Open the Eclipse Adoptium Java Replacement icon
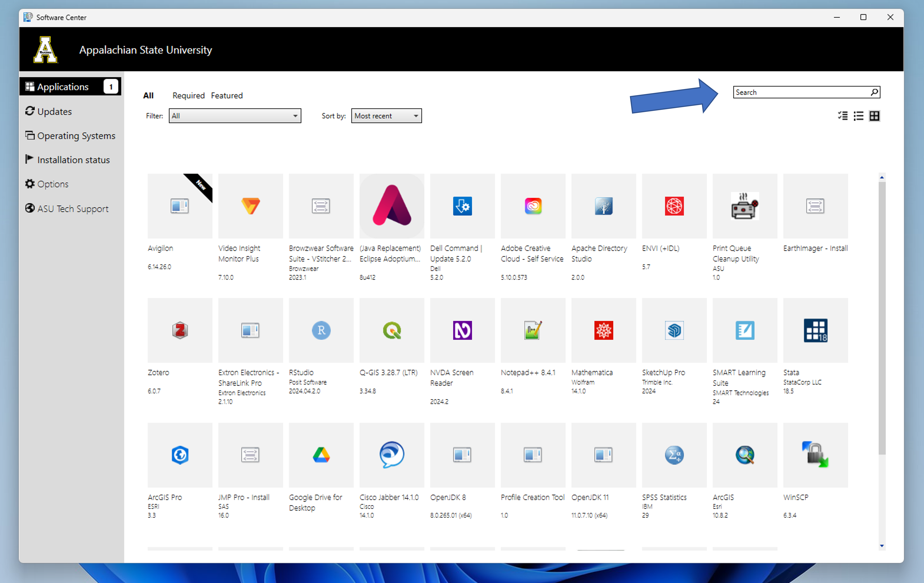This screenshot has height=583, width=924. coord(392,205)
